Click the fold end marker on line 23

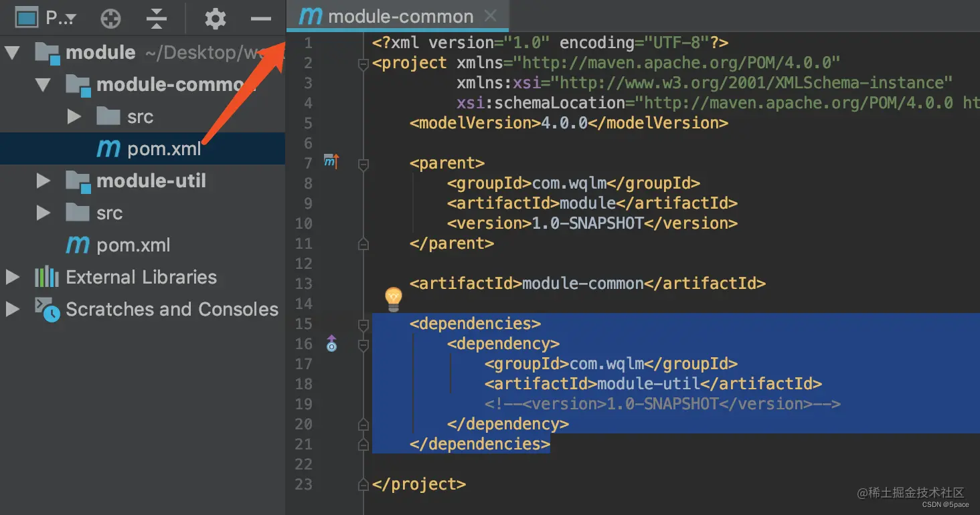[363, 484]
